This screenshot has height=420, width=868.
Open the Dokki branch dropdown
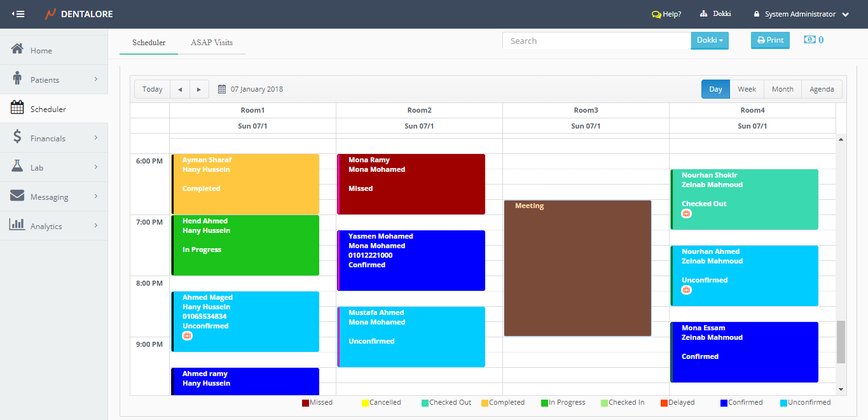pyautogui.click(x=710, y=41)
